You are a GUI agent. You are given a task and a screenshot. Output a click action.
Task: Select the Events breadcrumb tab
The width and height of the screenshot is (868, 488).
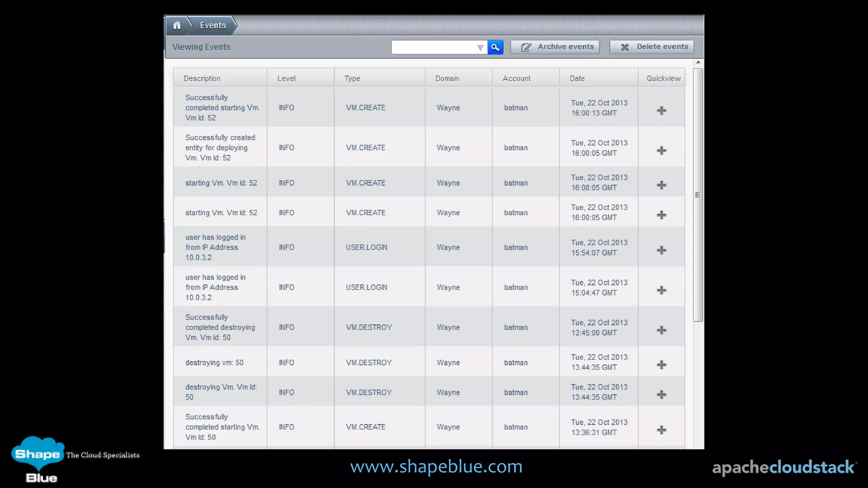213,25
